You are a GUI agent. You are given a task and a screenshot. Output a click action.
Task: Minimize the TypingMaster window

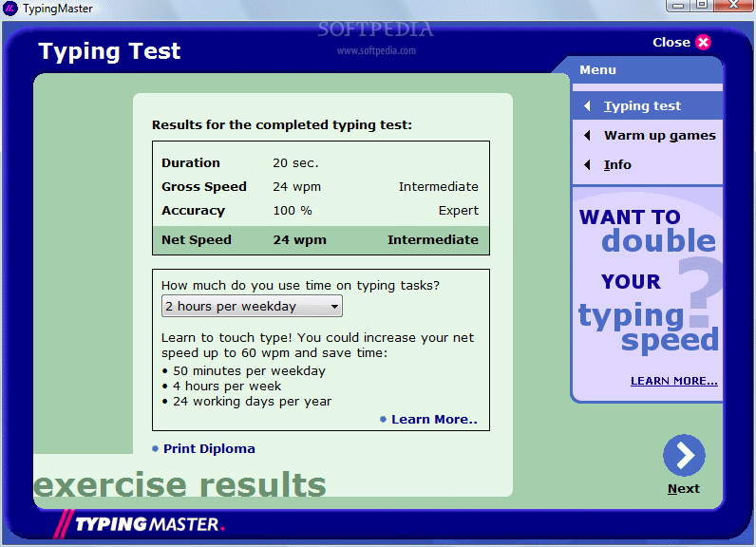tap(678, 5)
